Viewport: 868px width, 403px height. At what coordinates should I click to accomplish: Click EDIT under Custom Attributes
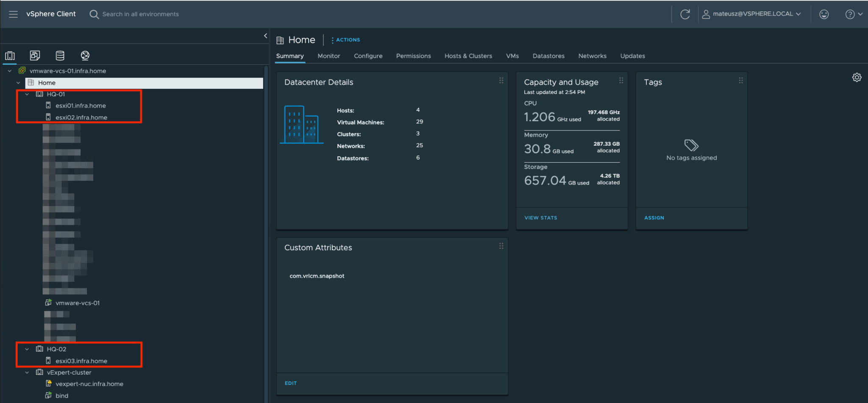pyautogui.click(x=291, y=383)
